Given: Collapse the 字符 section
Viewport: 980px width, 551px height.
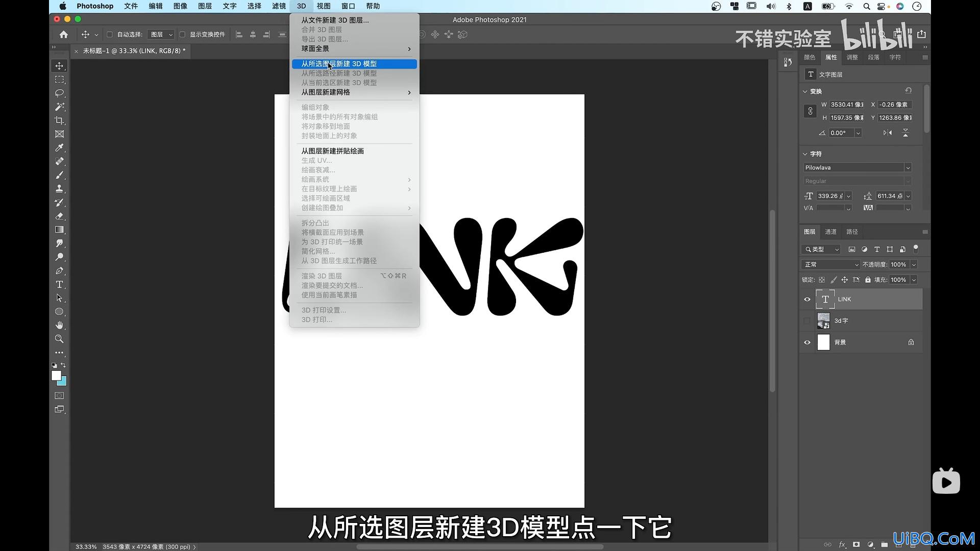Looking at the screenshot, I should (x=805, y=154).
